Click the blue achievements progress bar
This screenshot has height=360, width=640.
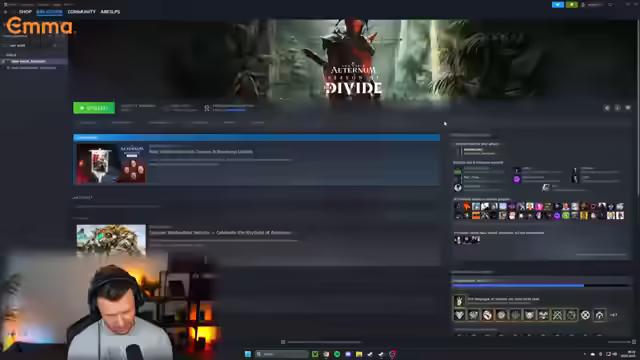point(518,286)
